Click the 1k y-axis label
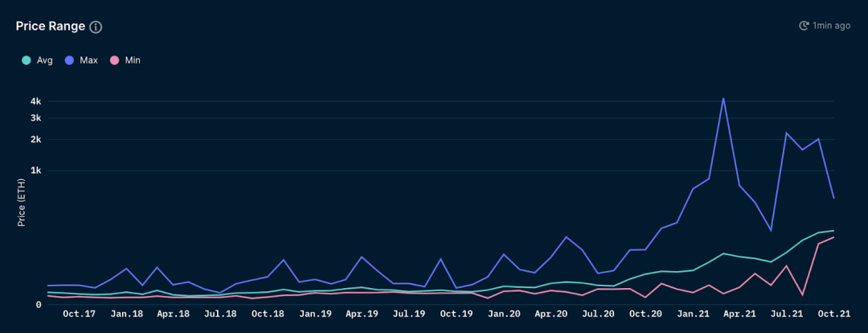Image resolution: width=868 pixels, height=333 pixels. (x=36, y=171)
